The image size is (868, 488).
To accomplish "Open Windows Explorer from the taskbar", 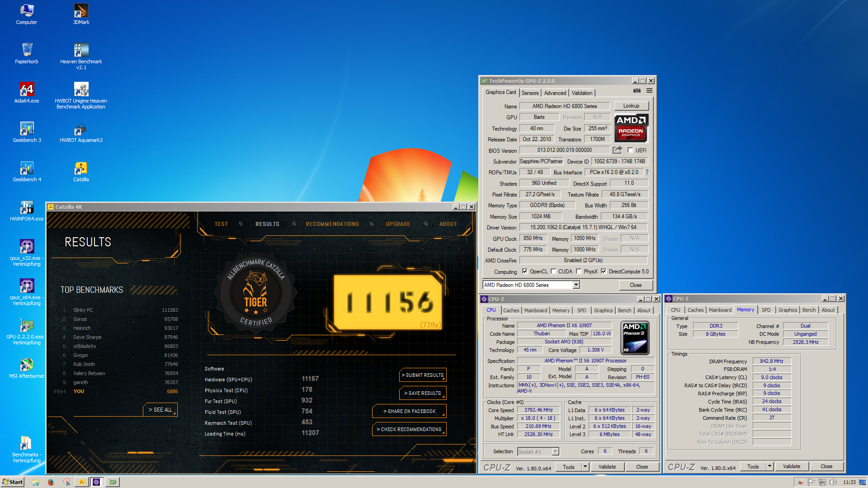I will pos(36,482).
